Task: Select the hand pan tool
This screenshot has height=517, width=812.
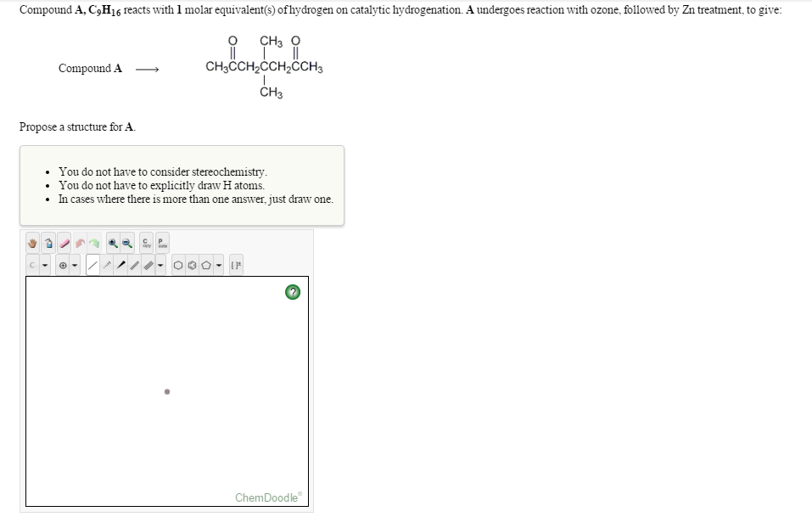Action: tap(32, 243)
